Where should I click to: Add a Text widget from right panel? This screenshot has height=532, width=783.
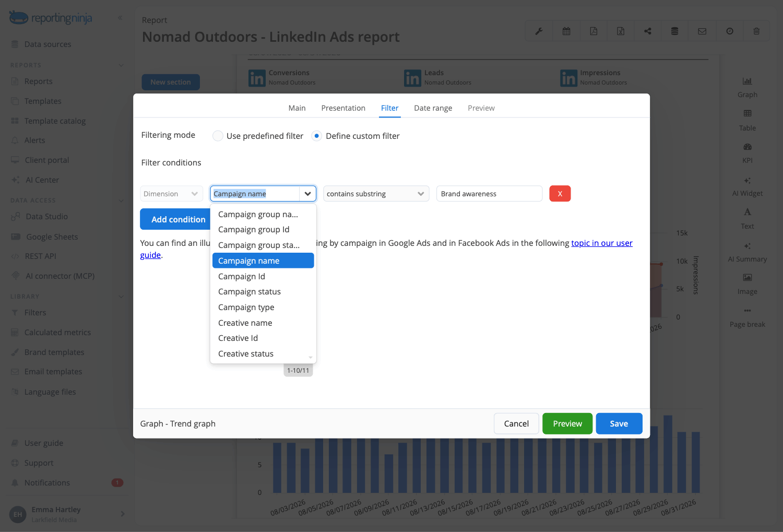[x=748, y=219]
